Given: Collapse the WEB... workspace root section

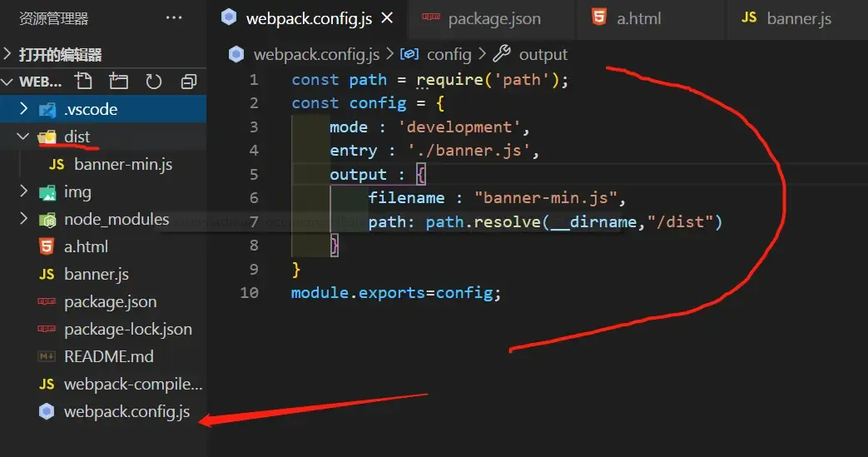Looking at the screenshot, I should pyautogui.click(x=7, y=82).
